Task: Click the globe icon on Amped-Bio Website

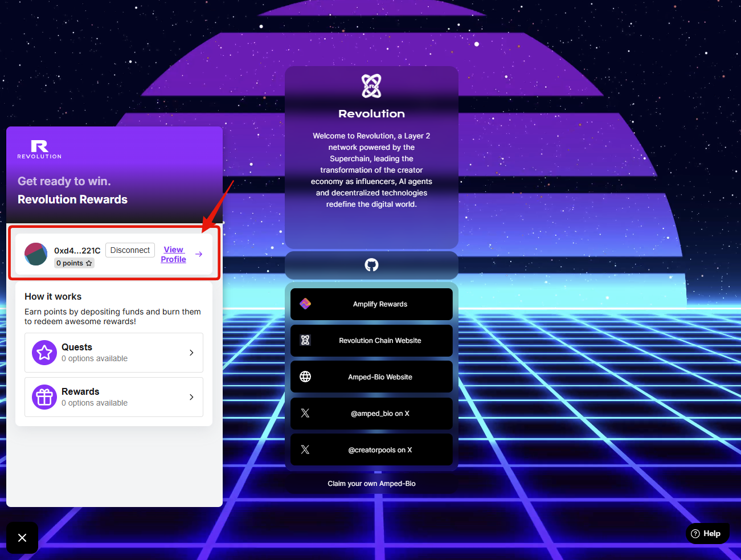Action: (305, 377)
